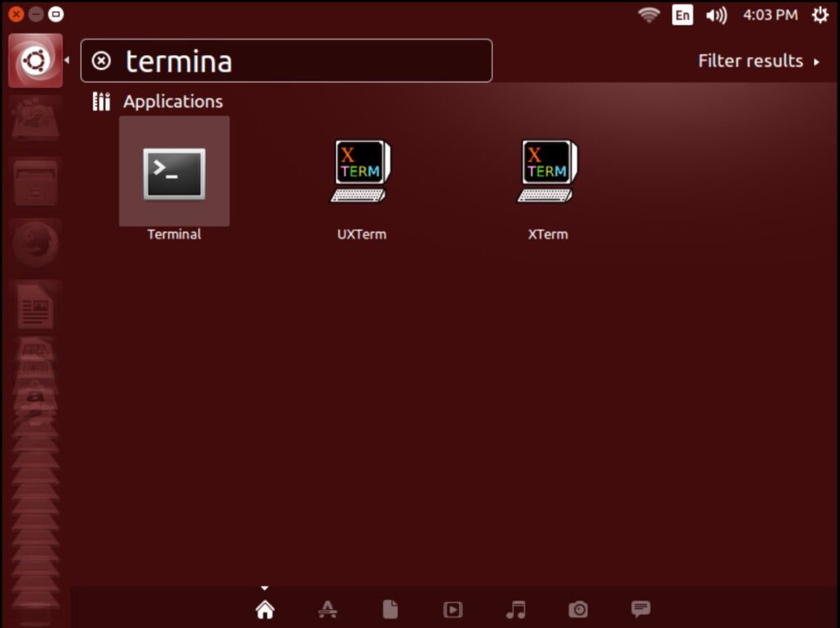Open the LibreOffice Writer launcher icon

35,307
